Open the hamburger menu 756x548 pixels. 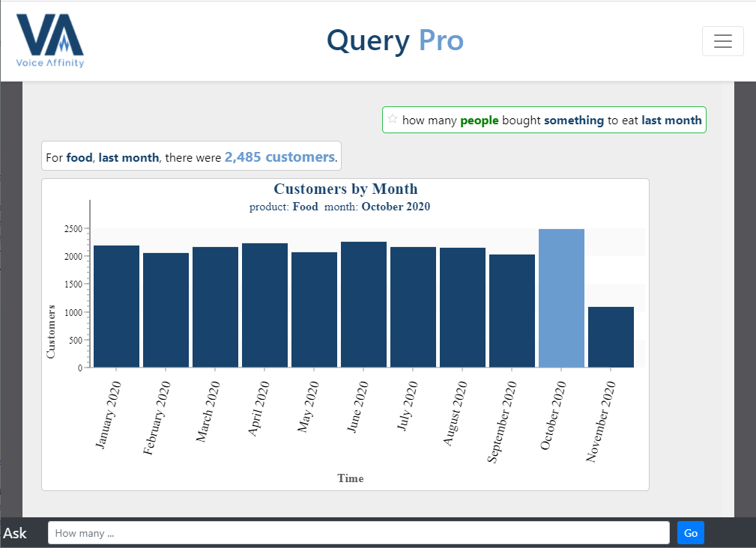click(722, 41)
